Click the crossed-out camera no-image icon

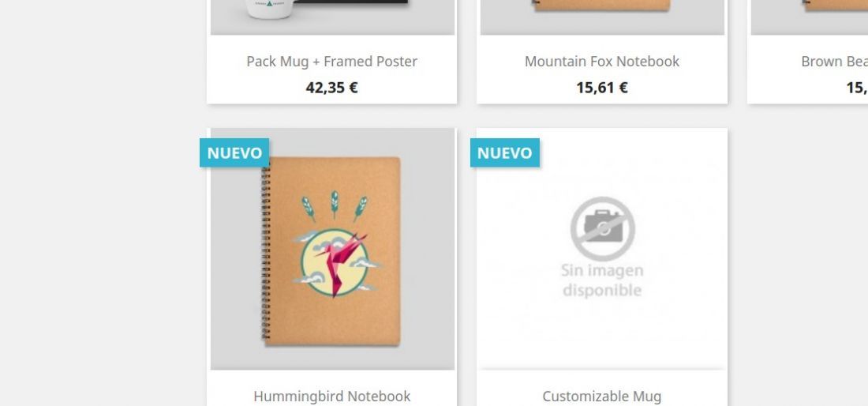coord(602,229)
